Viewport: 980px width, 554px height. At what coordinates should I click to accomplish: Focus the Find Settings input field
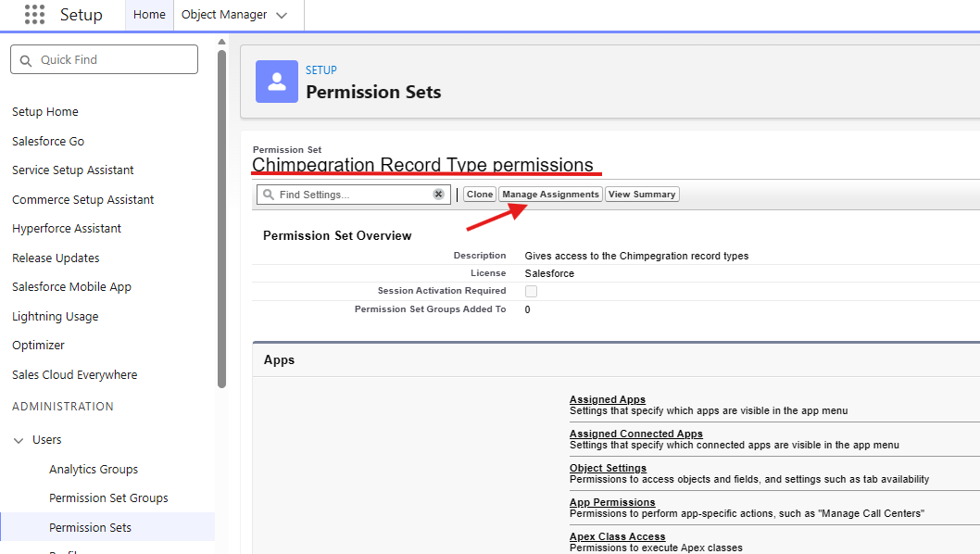tap(354, 195)
